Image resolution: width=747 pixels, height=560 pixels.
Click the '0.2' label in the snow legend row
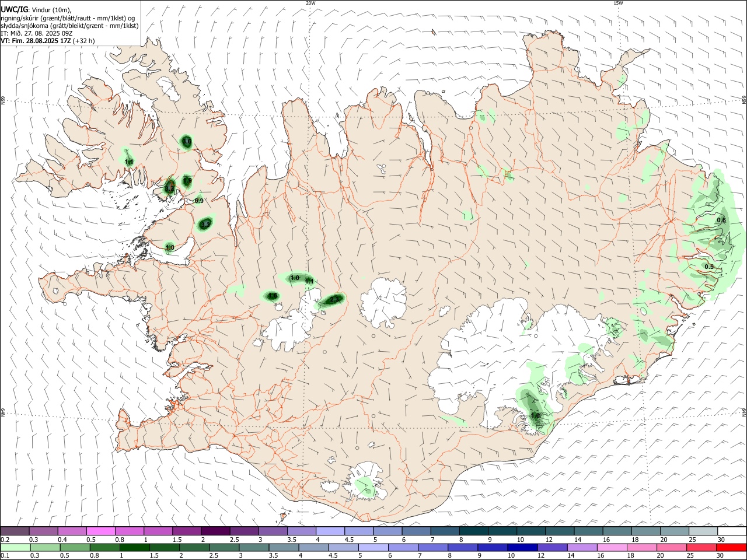(5, 540)
